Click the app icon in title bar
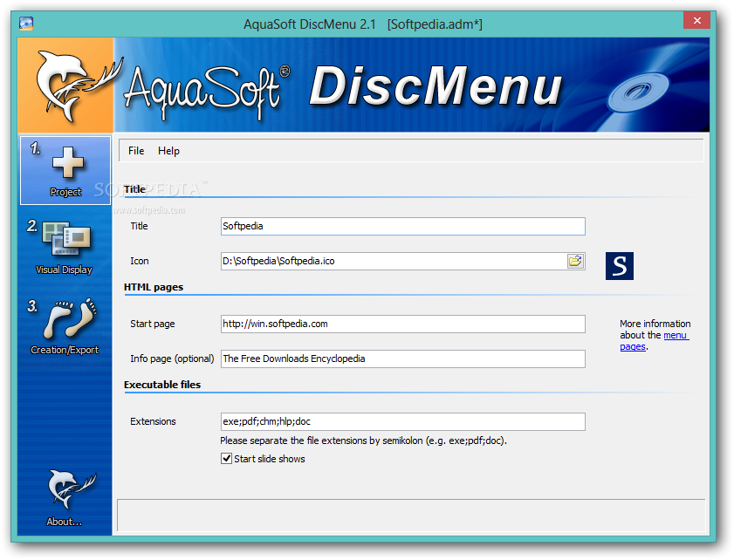Viewport: 734px width, 560px height. coord(26,24)
